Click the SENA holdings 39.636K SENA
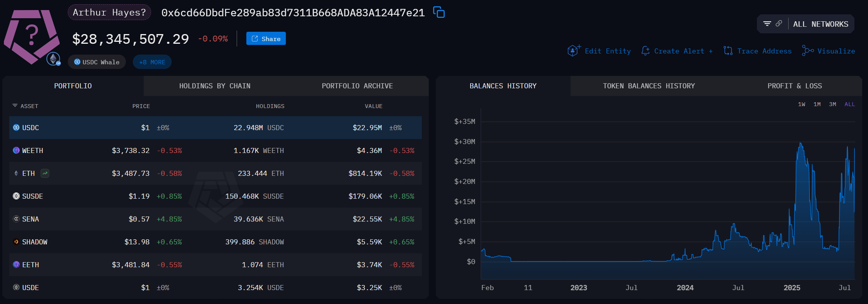868x304 pixels. coord(259,219)
